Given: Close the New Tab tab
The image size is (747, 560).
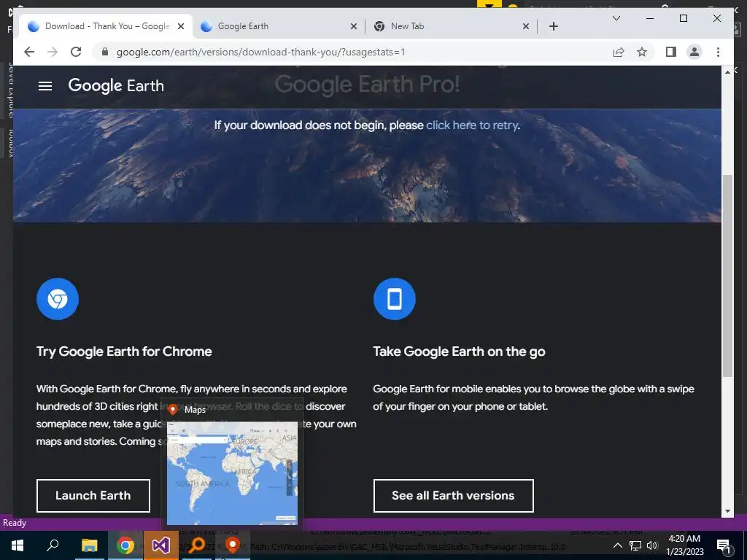Looking at the screenshot, I should point(526,26).
